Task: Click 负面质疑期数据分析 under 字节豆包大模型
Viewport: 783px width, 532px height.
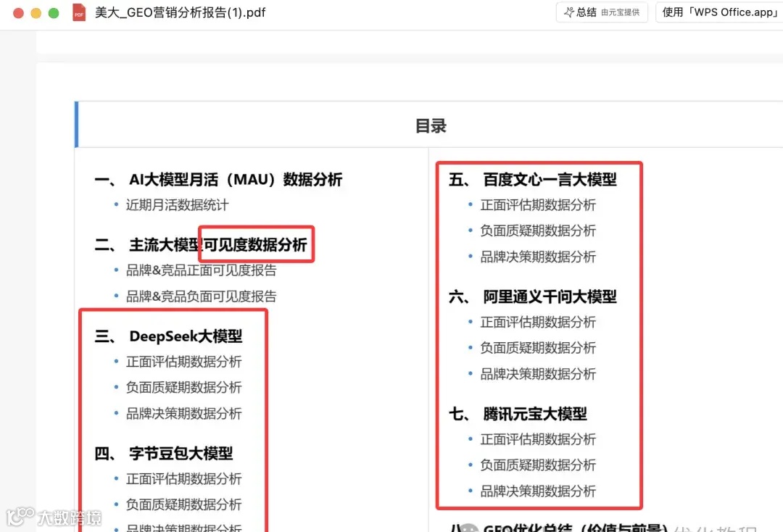Action: pos(183,504)
